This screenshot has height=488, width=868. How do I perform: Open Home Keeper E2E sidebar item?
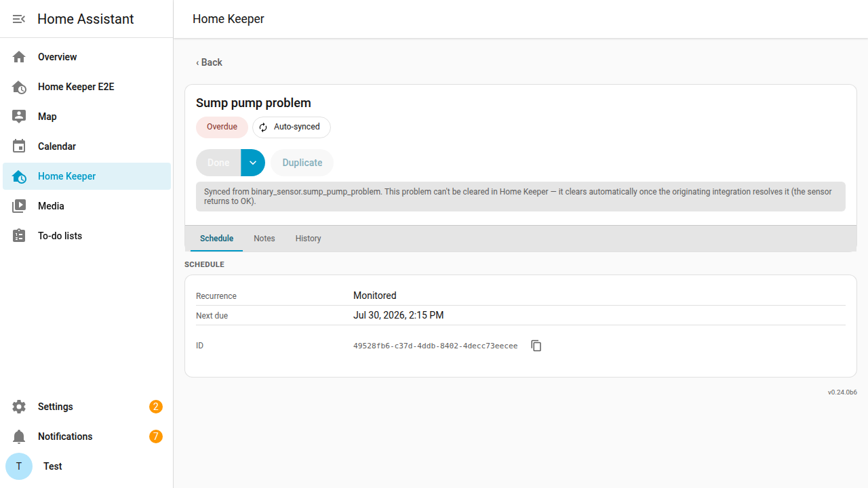pos(87,87)
